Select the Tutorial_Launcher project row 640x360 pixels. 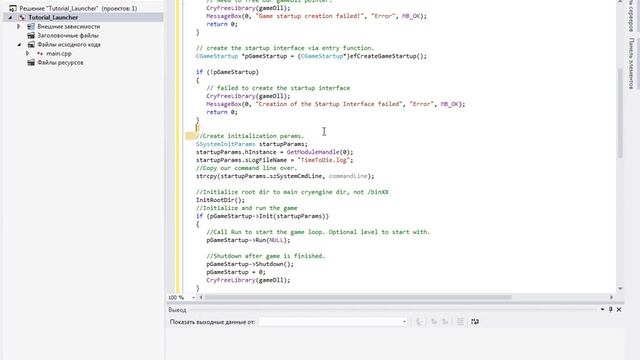click(83, 18)
